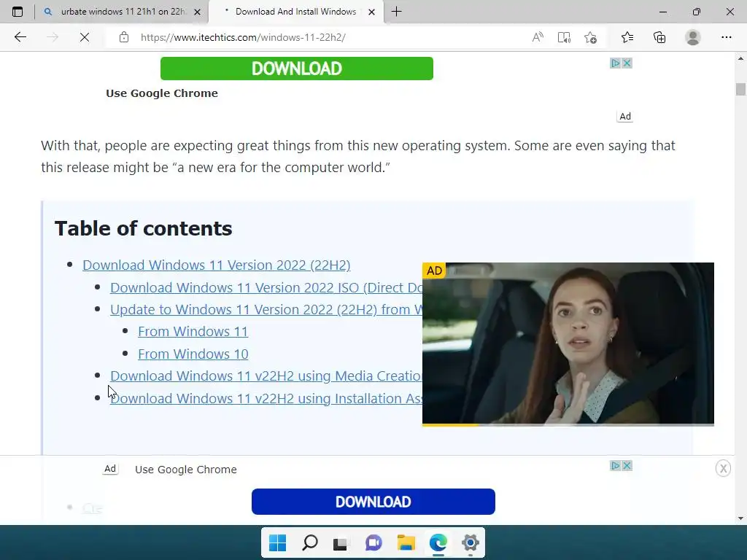Open Settings gear on taskbar
747x560 pixels.
(x=471, y=542)
